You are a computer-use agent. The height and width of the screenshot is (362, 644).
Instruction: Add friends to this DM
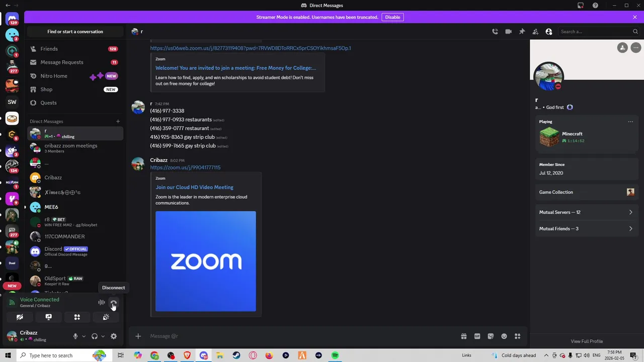coord(535,32)
